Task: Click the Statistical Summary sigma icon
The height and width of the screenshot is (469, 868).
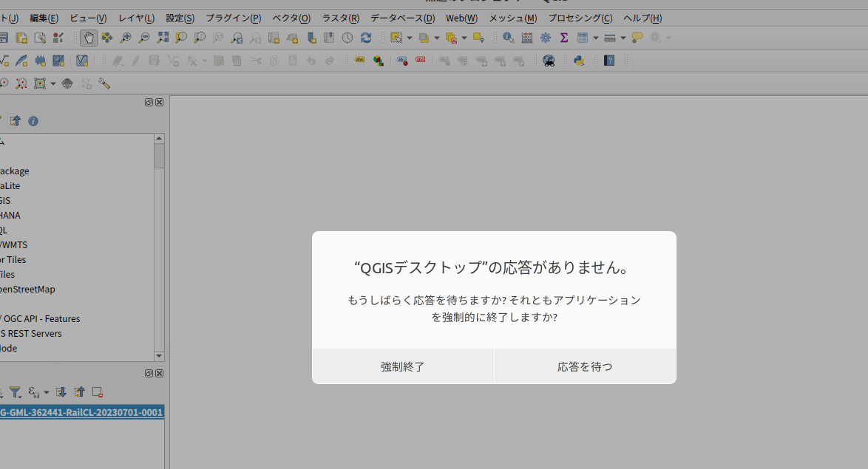Action: (564, 38)
